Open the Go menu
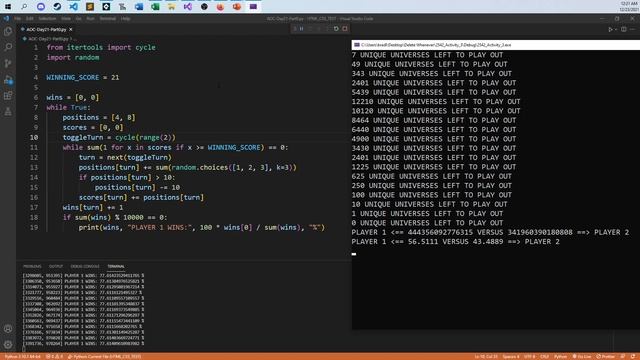The width and height of the screenshot is (640, 360). point(78,18)
